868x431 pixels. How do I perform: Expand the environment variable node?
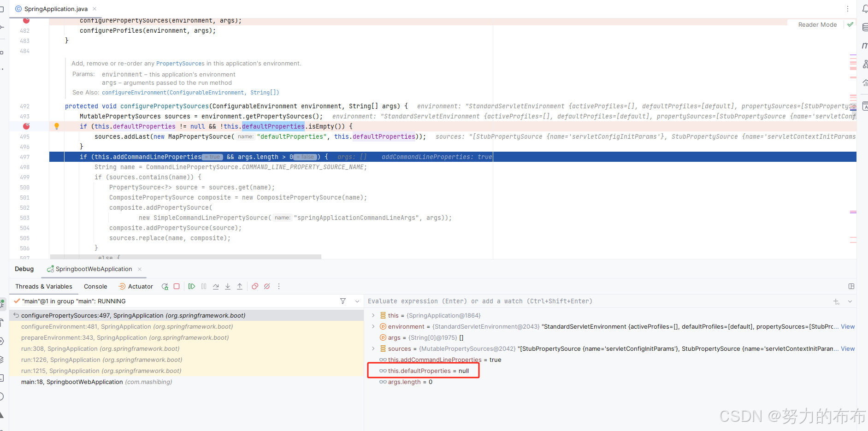click(x=373, y=326)
